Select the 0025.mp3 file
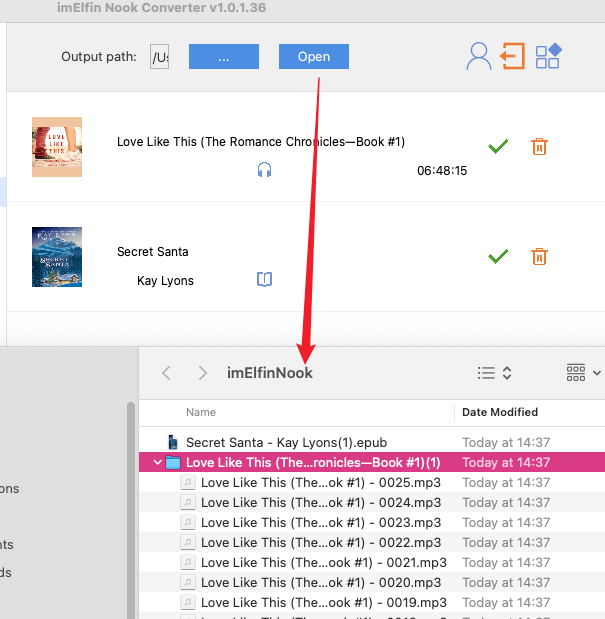The width and height of the screenshot is (605, 619). (372, 482)
